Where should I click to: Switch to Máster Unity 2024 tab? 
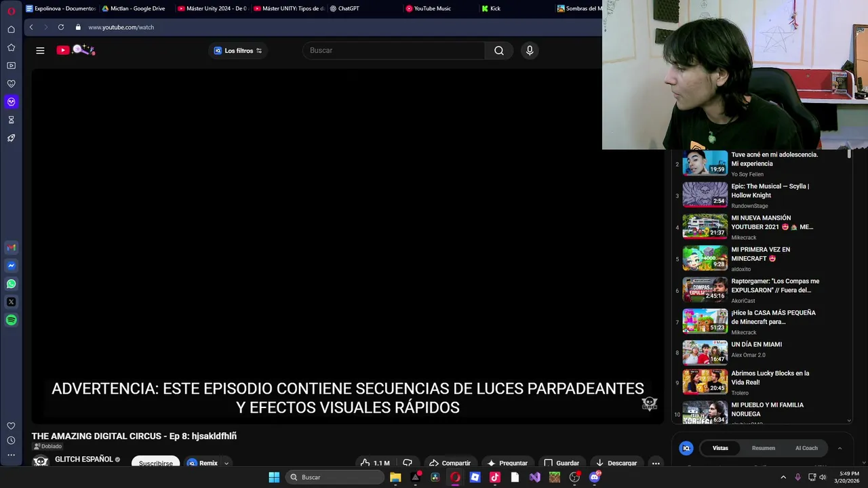[212, 9]
